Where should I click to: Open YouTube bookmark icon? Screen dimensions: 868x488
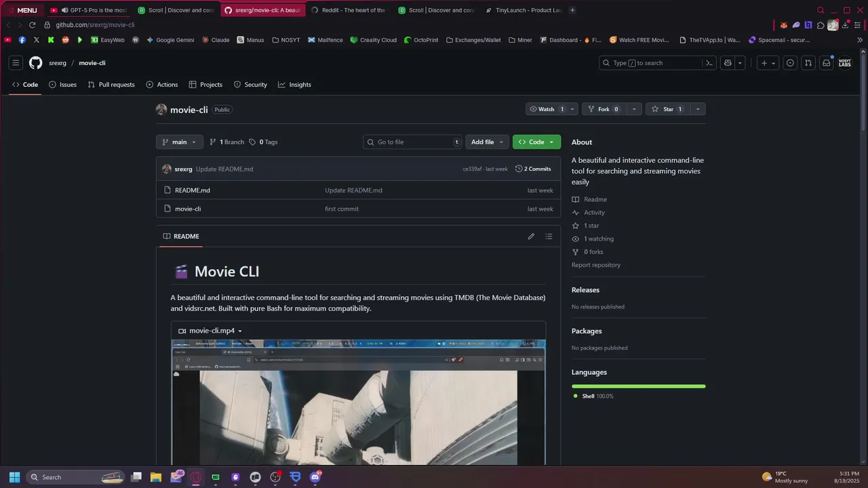click(x=7, y=40)
